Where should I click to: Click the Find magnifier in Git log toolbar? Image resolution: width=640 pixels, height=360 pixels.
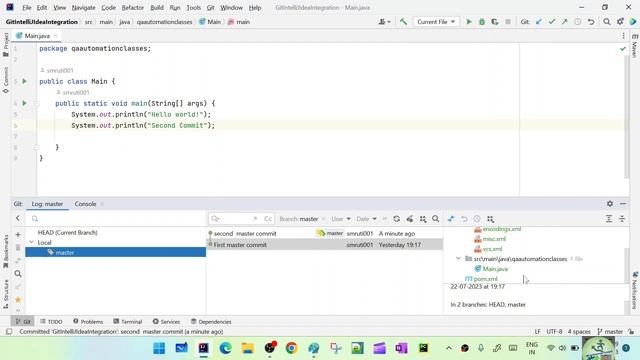pos(436,219)
